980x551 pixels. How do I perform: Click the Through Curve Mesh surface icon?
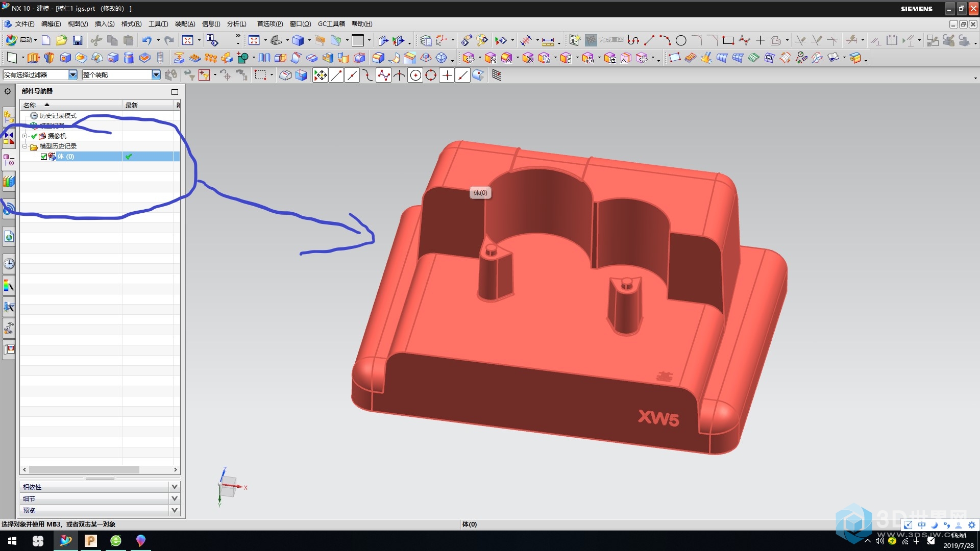738,58
